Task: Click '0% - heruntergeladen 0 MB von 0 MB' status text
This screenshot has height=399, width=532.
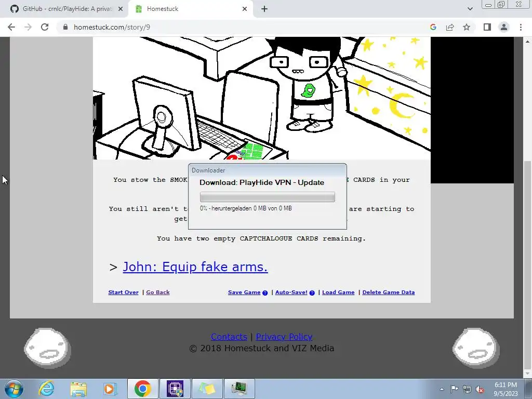Action: [x=246, y=208]
